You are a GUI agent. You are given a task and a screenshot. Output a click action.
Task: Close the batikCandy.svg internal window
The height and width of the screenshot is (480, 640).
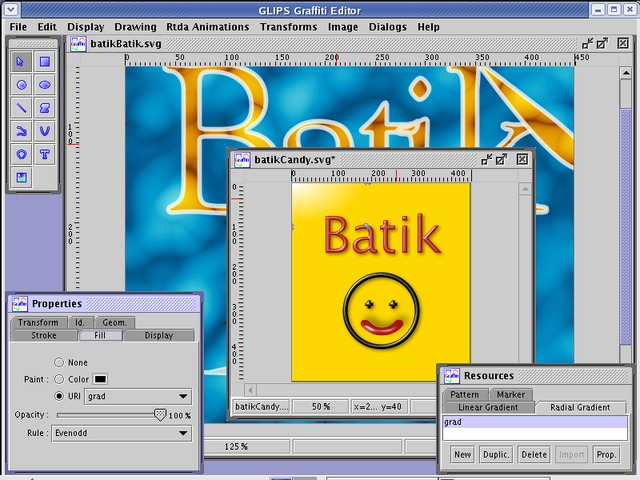522,159
